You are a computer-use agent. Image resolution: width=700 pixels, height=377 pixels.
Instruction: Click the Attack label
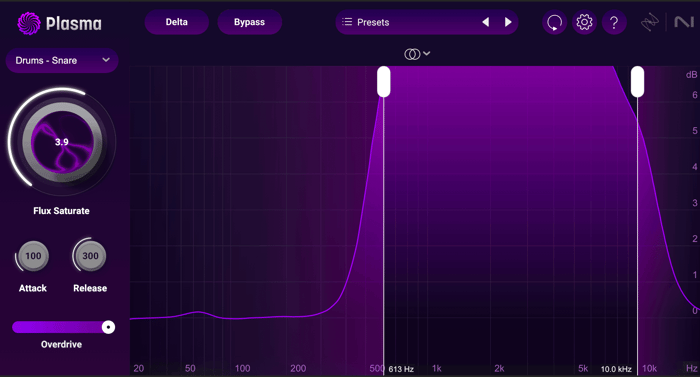coord(33,288)
